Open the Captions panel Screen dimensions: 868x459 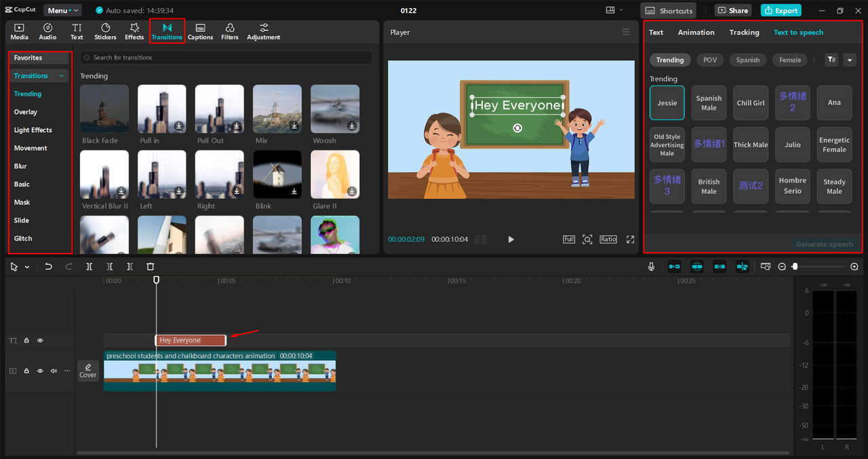[200, 31]
